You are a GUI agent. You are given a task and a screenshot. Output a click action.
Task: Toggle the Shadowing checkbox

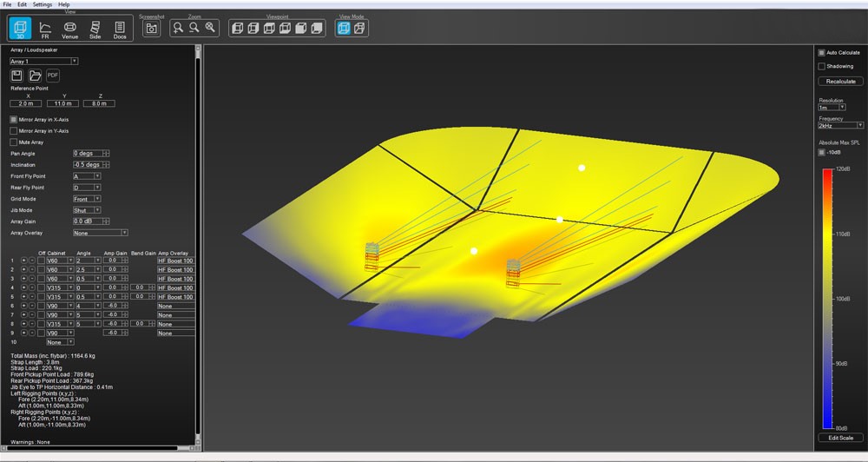pyautogui.click(x=822, y=66)
